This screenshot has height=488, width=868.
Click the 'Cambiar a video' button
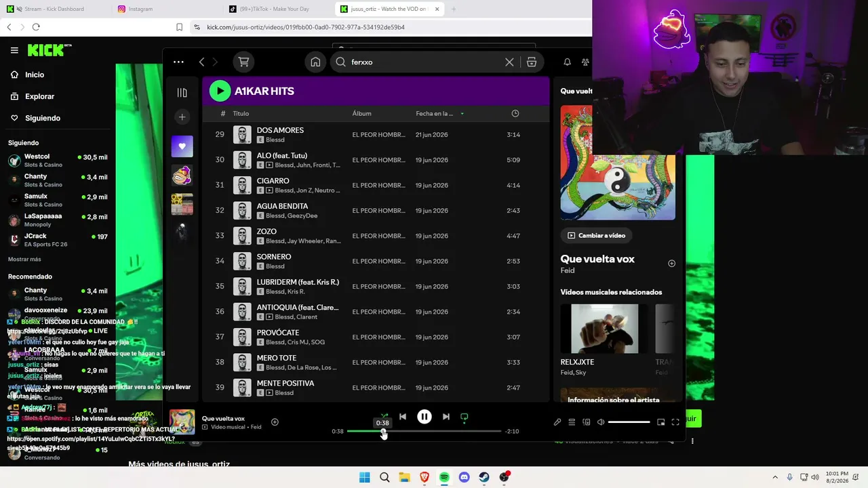[596, 235]
